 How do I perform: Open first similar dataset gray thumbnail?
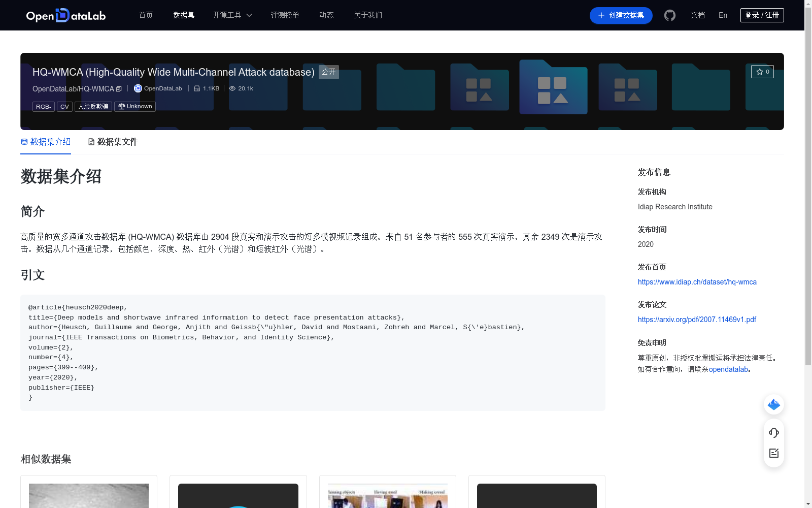[x=89, y=496]
